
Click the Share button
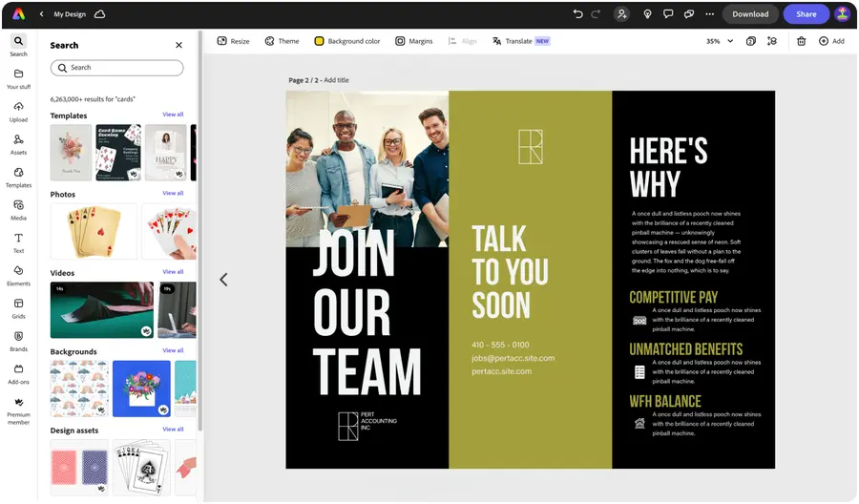pos(806,14)
